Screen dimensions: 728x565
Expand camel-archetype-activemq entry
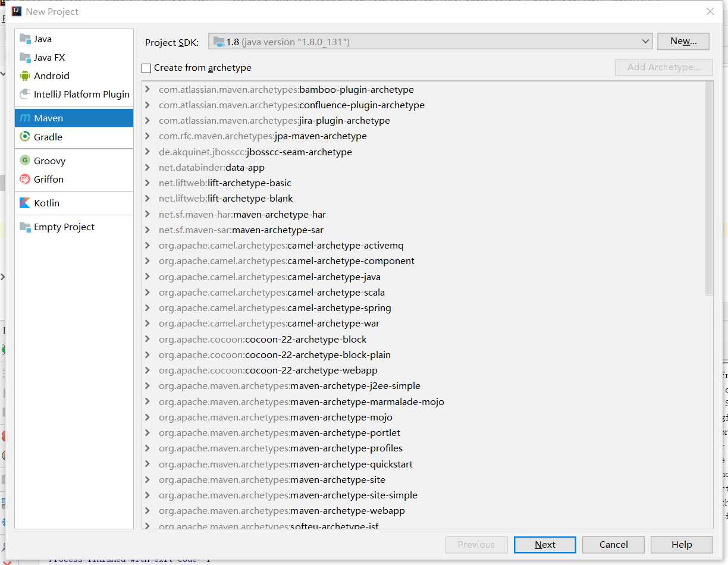(x=148, y=245)
